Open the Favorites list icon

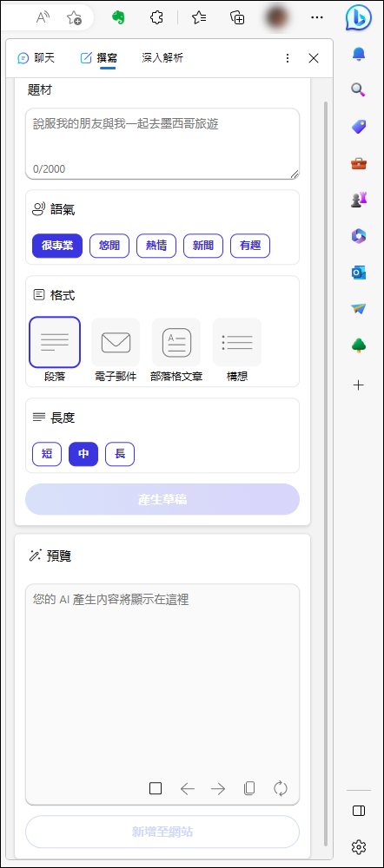pyautogui.click(x=199, y=17)
